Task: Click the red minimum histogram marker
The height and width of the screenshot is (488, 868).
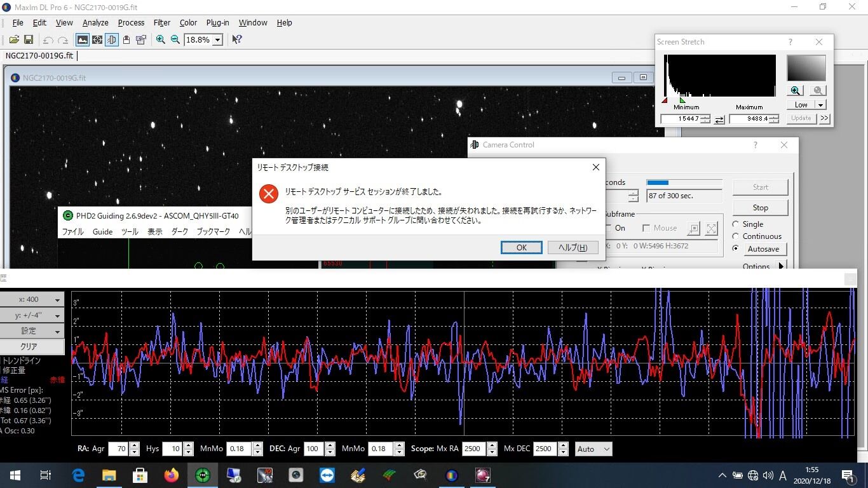Action: click(665, 100)
